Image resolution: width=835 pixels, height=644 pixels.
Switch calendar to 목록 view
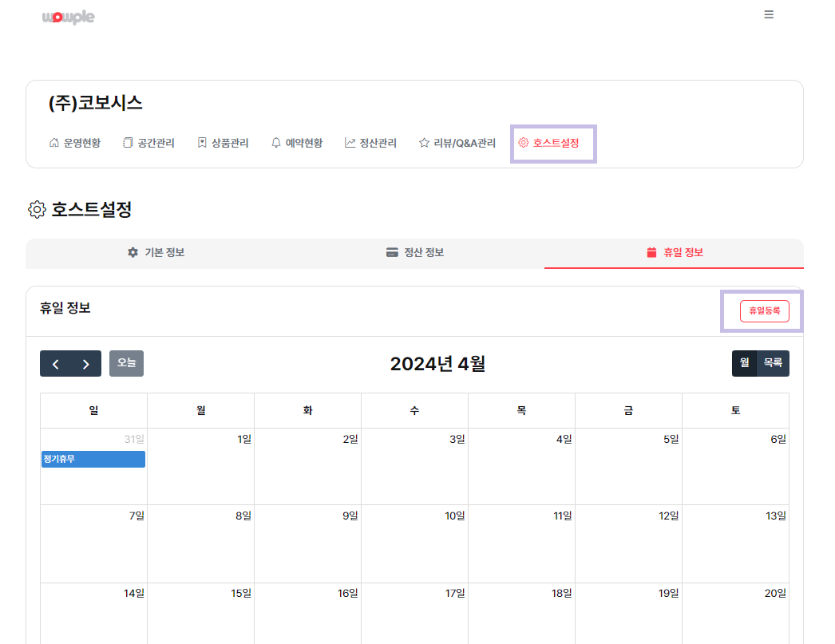773,363
